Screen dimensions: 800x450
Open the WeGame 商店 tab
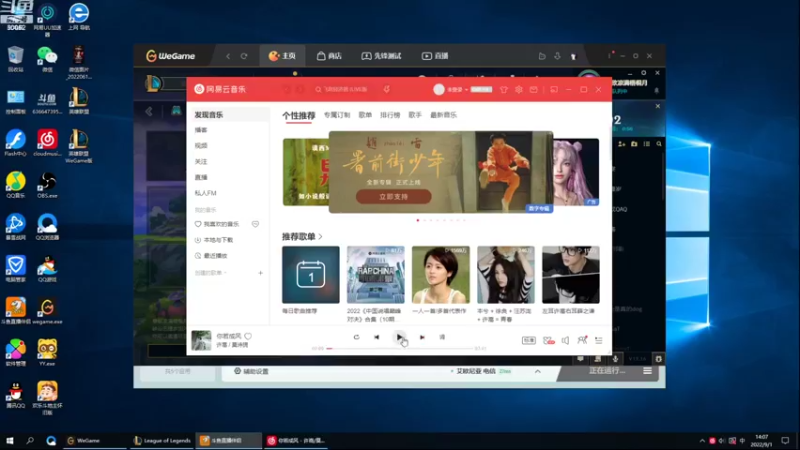click(x=329, y=56)
